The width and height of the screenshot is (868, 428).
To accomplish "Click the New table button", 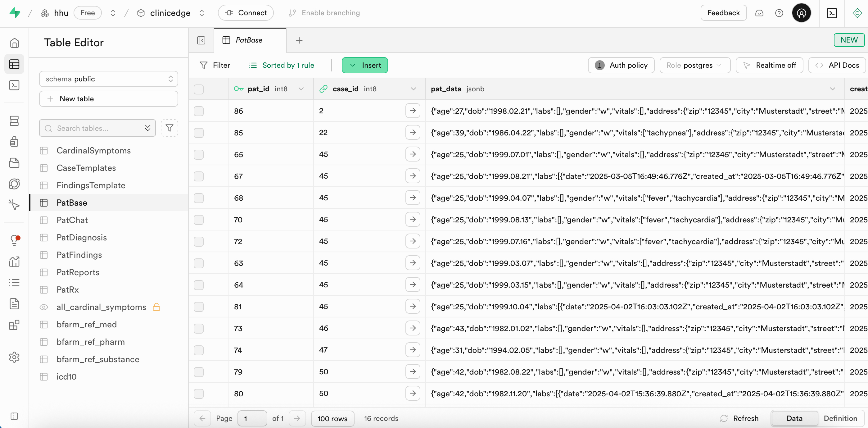I will pyautogui.click(x=109, y=99).
